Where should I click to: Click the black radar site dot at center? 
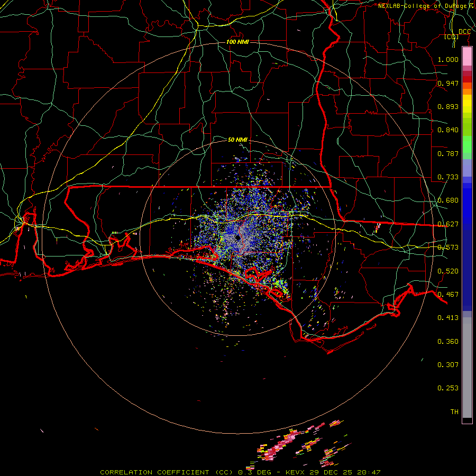[237, 237]
